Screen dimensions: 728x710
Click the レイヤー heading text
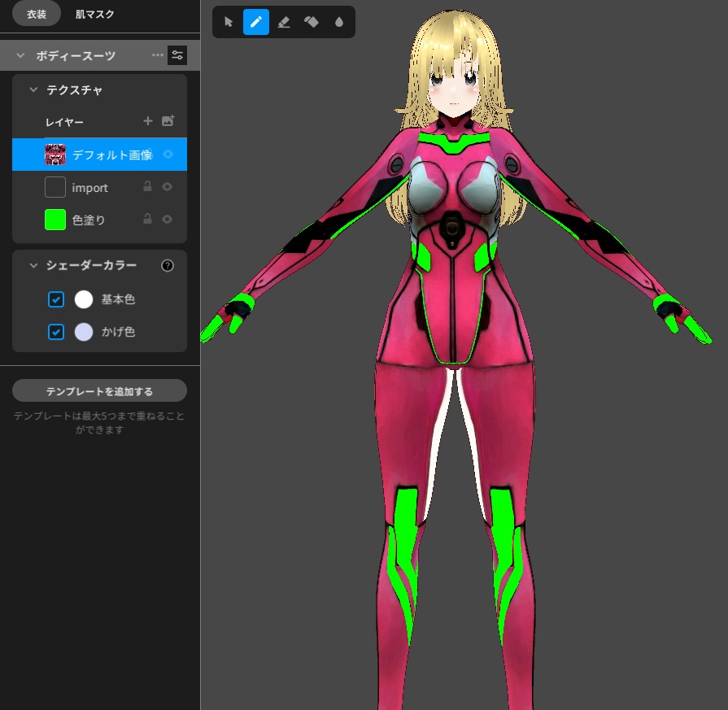[x=64, y=122]
